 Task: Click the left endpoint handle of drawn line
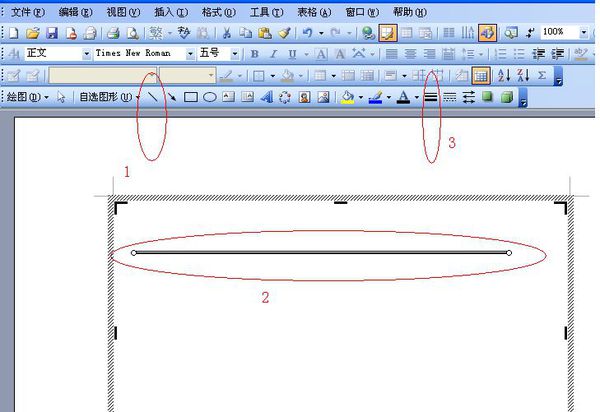click(x=134, y=253)
